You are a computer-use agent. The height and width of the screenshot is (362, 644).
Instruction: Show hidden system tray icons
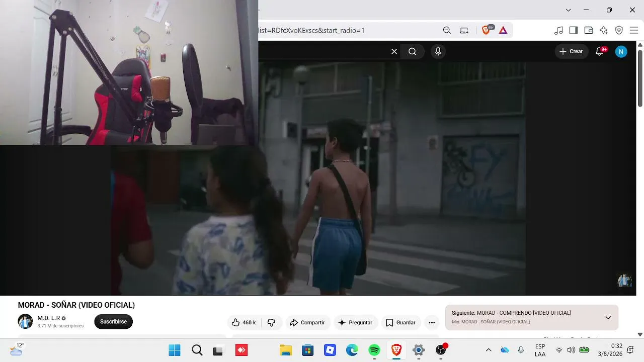pos(489,350)
